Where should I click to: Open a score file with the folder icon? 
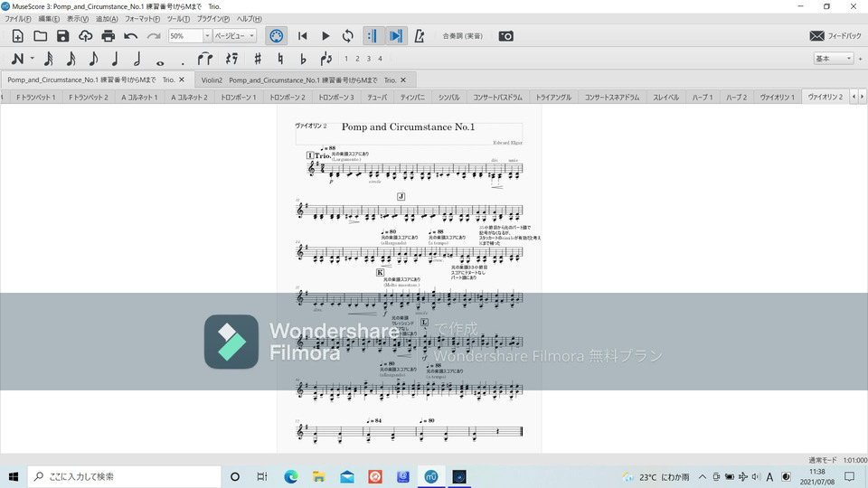click(x=40, y=36)
